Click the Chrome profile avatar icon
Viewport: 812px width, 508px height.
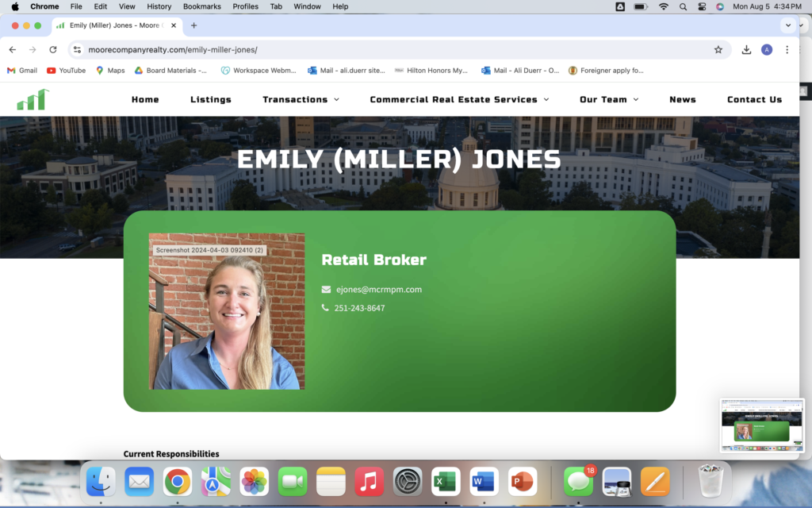[x=767, y=49]
